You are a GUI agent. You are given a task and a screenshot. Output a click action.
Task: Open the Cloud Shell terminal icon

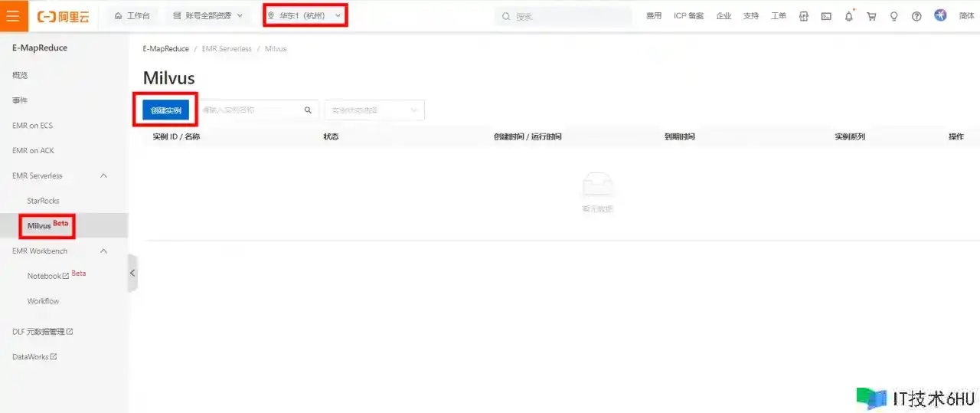pos(826,16)
